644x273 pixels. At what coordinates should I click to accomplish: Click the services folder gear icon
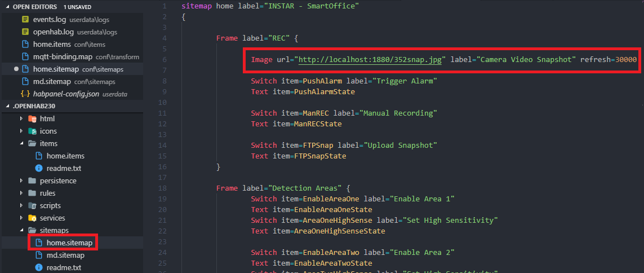[x=32, y=218]
